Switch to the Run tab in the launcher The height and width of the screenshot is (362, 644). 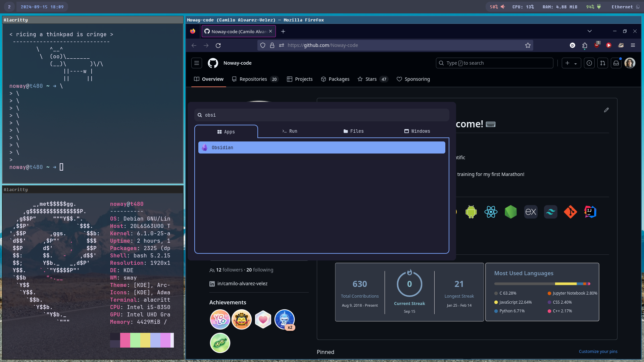[x=290, y=131]
